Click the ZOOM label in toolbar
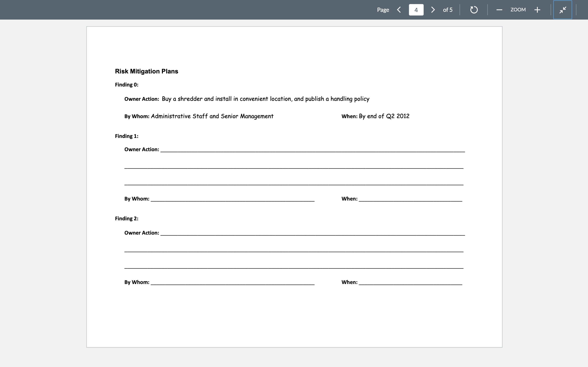Screen dimensions: 588x367 (518, 10)
